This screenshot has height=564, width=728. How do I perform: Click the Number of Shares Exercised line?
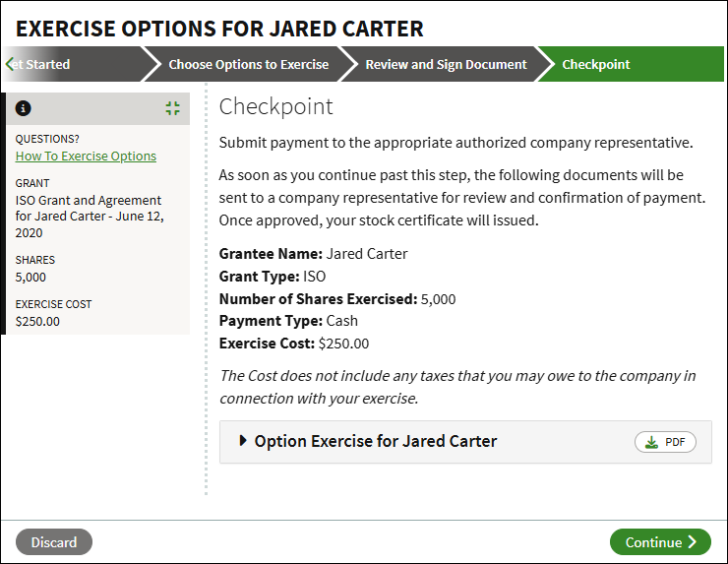336,299
